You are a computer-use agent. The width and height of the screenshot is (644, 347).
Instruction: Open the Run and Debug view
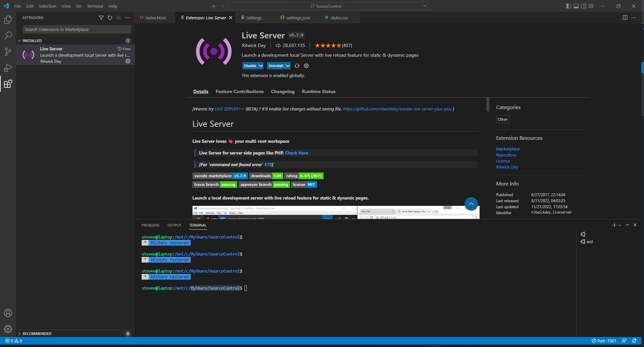[8, 68]
